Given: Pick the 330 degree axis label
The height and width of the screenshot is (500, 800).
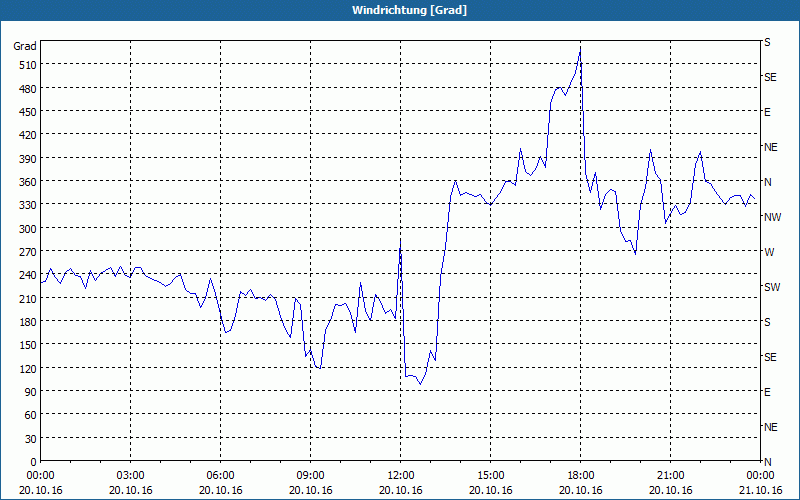Looking at the screenshot, I should (x=28, y=205).
